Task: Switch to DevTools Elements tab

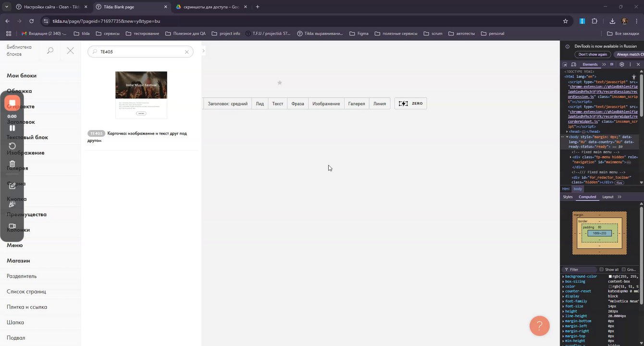Action: (x=590, y=64)
